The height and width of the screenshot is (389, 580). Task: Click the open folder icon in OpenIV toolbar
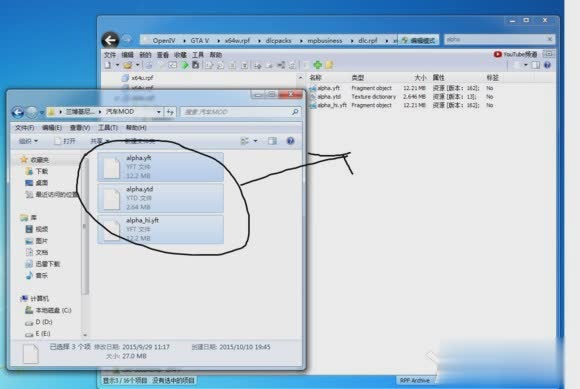(128, 65)
